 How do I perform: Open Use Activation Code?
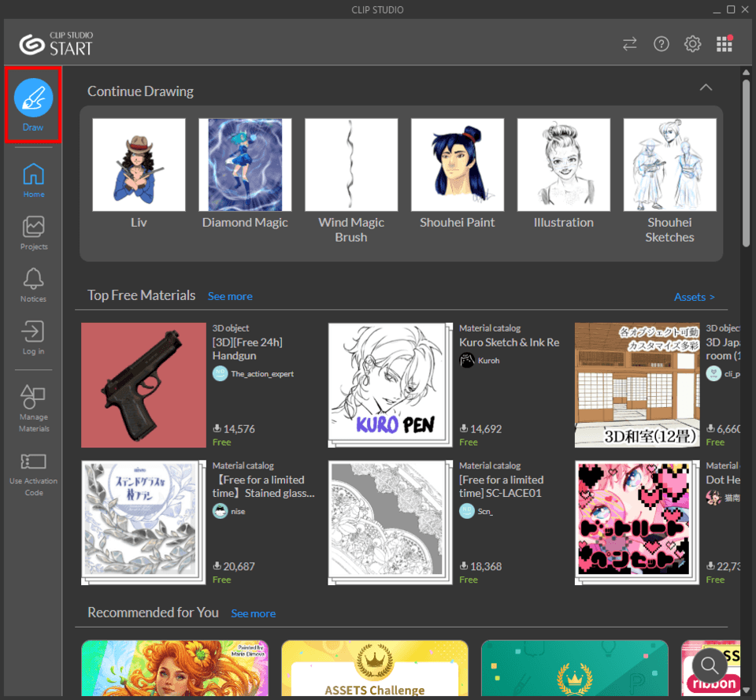(32, 469)
